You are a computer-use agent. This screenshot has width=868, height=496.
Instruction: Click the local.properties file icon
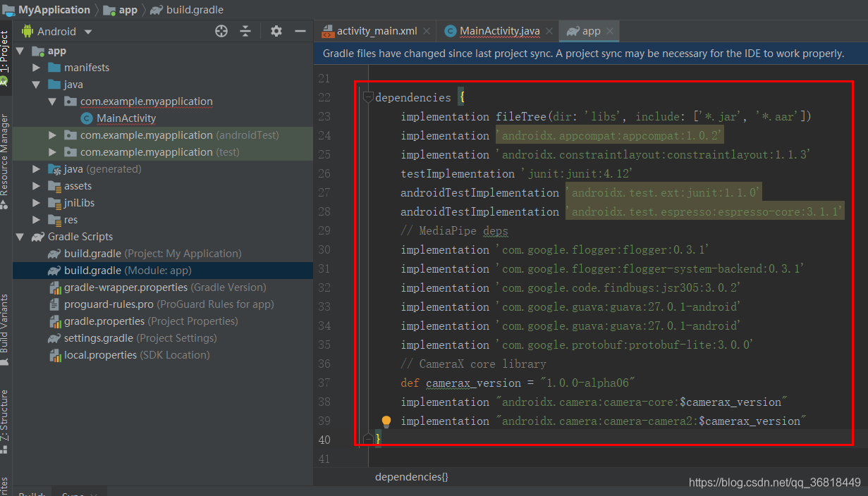pos(54,355)
